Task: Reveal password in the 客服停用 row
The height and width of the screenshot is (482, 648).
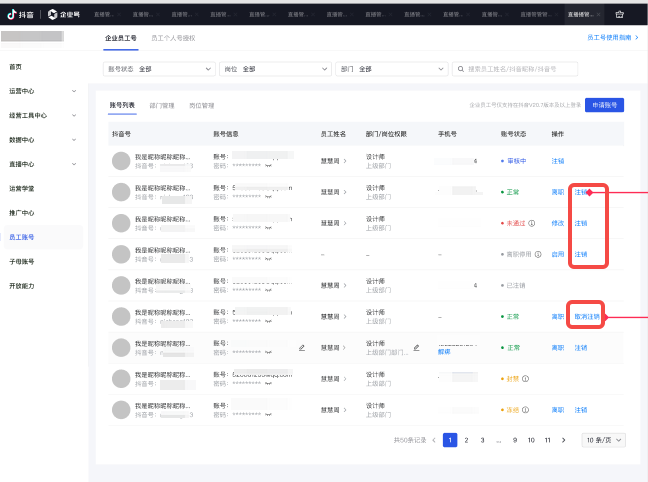Action: pyautogui.click(x=268, y=259)
